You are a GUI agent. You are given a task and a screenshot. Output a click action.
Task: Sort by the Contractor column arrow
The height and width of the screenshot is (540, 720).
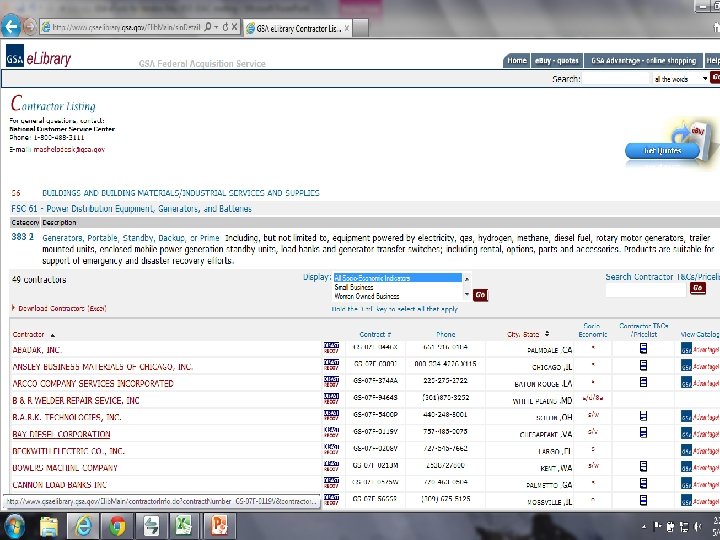click(x=52, y=335)
